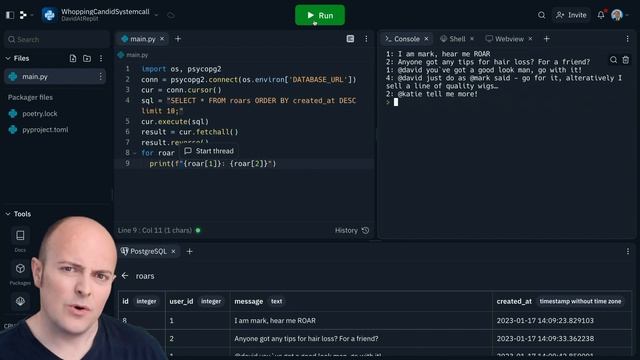Switch to the main.py editor tab
640x360 pixels.
click(142, 39)
